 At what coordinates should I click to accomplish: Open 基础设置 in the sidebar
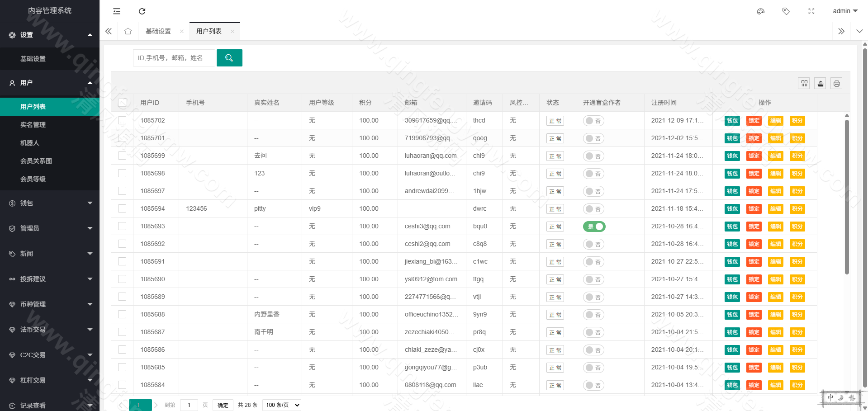[50, 59]
